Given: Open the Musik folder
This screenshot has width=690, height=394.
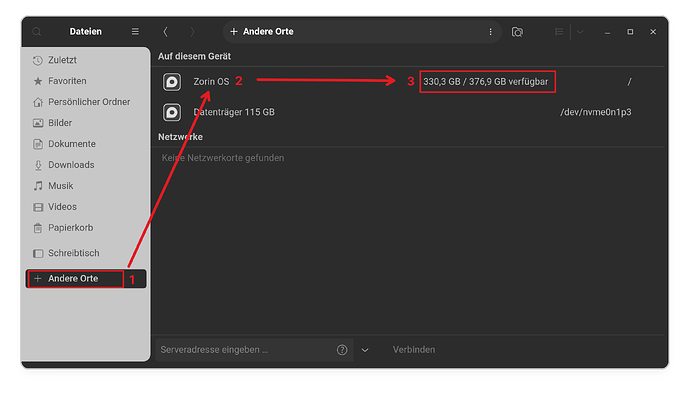Looking at the screenshot, I should 86,186.
